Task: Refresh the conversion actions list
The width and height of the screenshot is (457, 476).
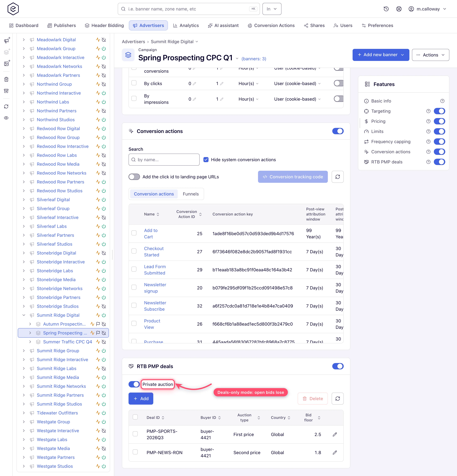Action: click(x=338, y=177)
